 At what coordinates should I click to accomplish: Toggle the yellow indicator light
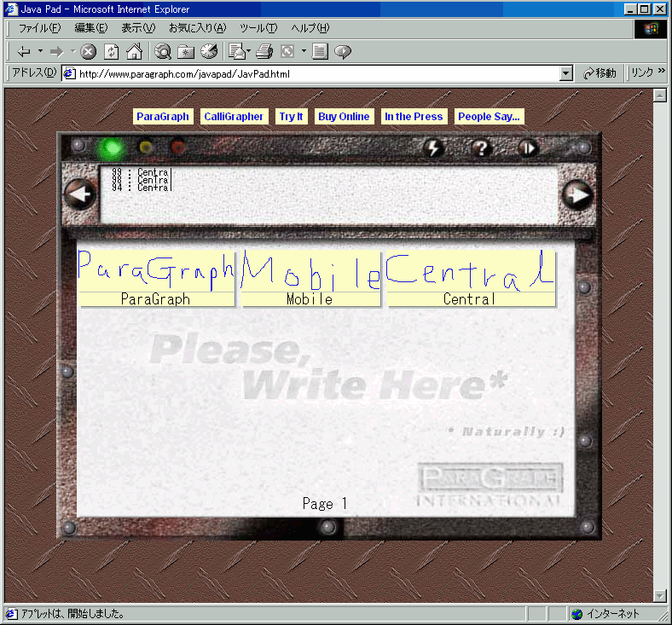(146, 147)
